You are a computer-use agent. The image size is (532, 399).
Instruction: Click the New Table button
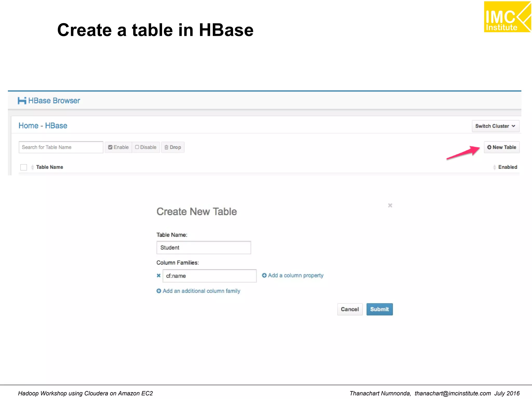click(x=502, y=147)
